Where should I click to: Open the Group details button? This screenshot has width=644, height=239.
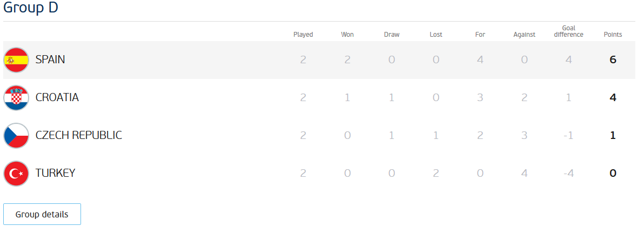click(x=42, y=214)
